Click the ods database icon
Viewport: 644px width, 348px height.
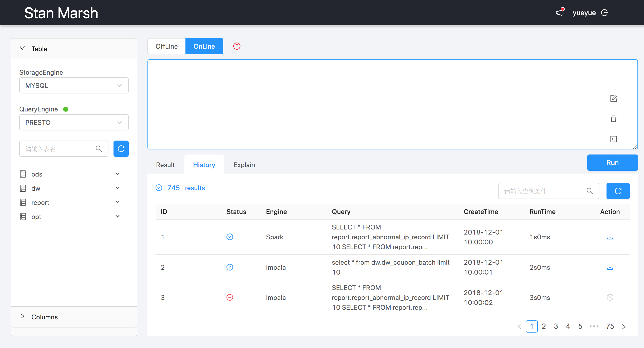(23, 174)
